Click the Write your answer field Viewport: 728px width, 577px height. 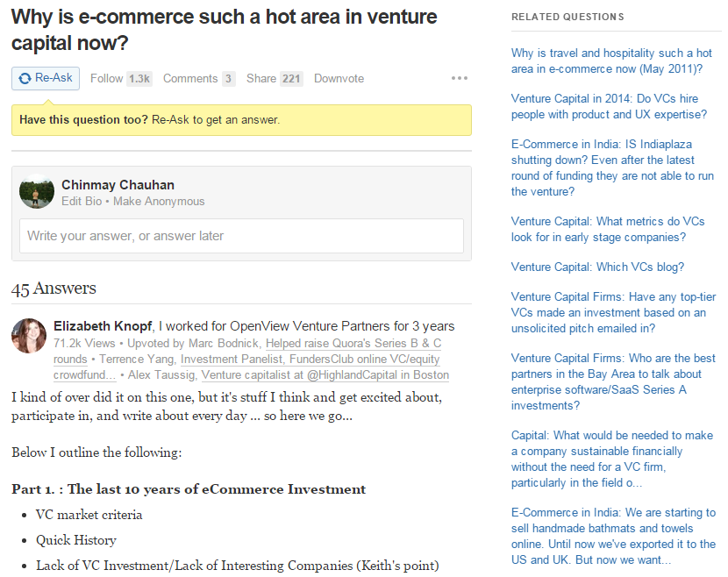click(241, 236)
